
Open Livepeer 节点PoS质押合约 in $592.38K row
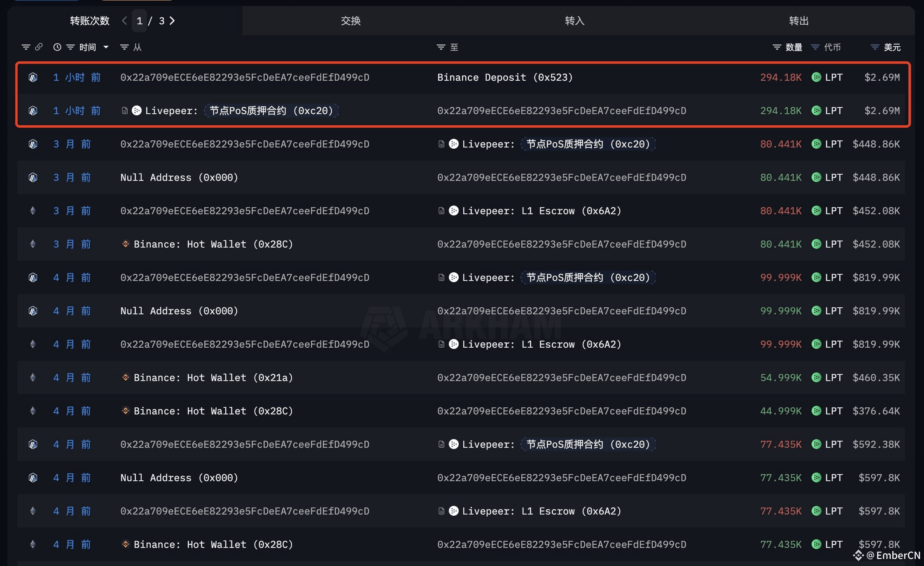pyautogui.click(x=559, y=444)
